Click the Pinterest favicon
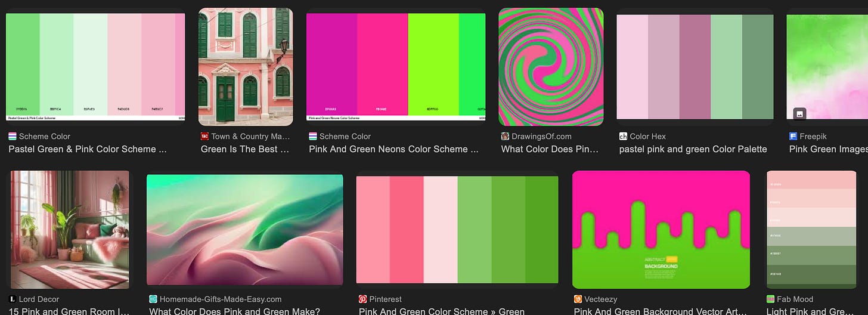 coord(363,299)
